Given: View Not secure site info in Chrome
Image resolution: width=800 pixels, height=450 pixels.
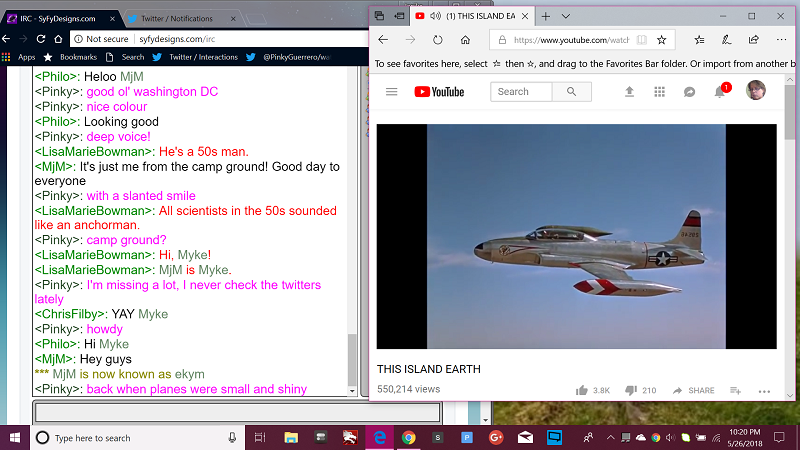Looking at the screenshot, I should pos(101,39).
